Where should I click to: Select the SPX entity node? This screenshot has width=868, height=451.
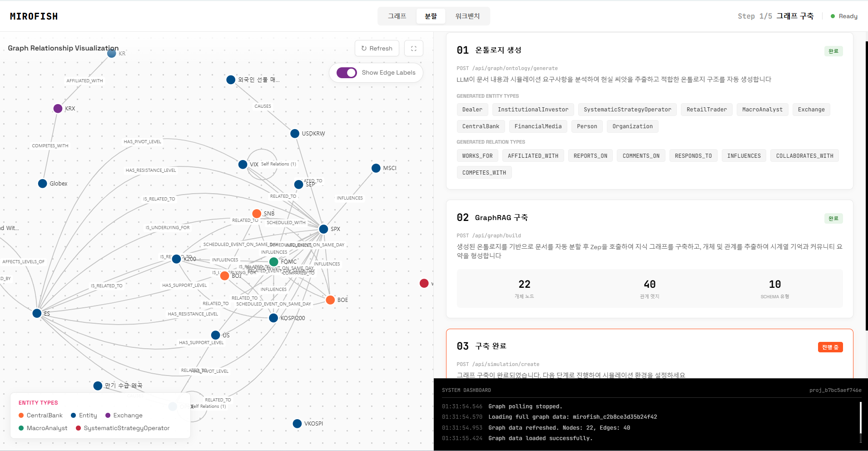click(323, 229)
